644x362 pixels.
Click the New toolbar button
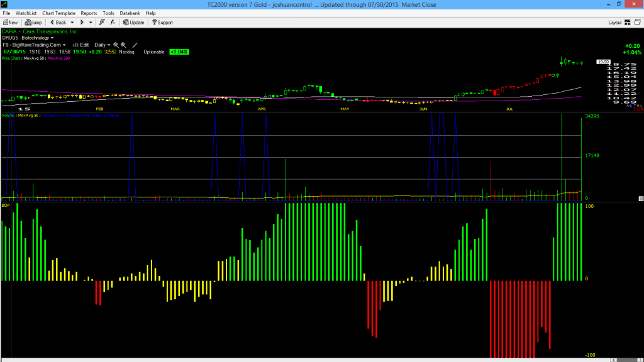[x=10, y=23]
